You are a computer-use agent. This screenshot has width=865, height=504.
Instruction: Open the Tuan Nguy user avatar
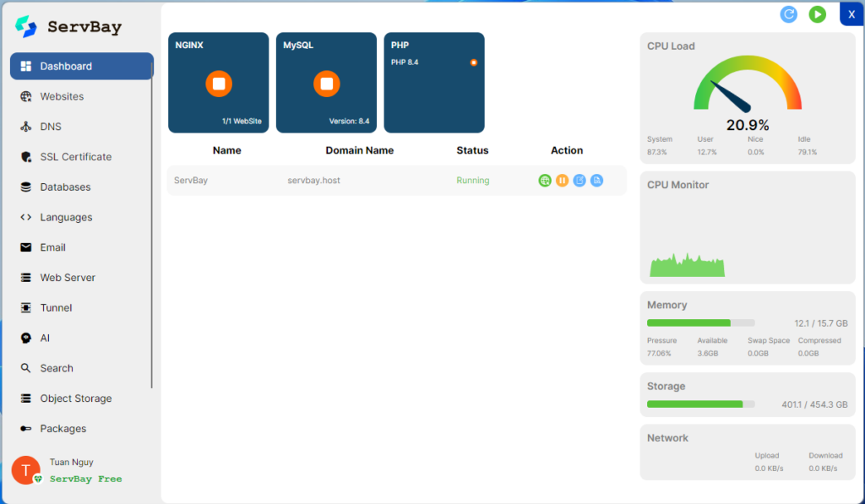click(25, 470)
